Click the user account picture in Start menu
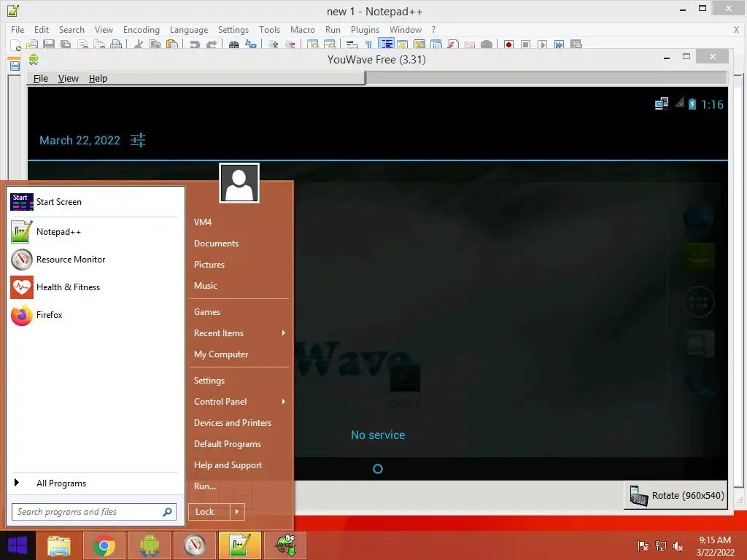 click(x=239, y=183)
